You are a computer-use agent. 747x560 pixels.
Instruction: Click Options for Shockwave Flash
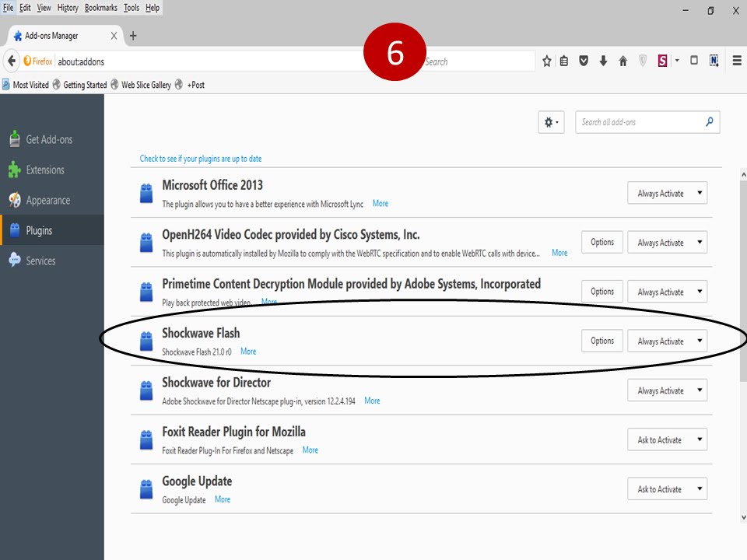tap(602, 341)
